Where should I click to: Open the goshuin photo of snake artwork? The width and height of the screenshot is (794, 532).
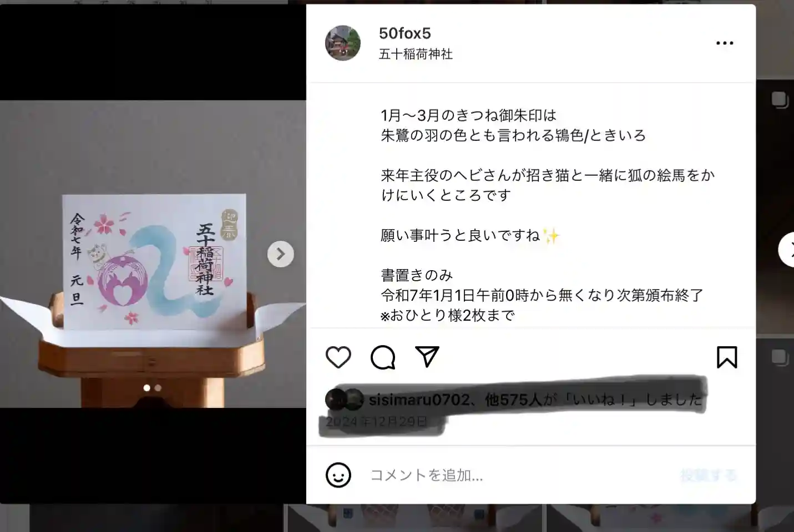pos(153,254)
